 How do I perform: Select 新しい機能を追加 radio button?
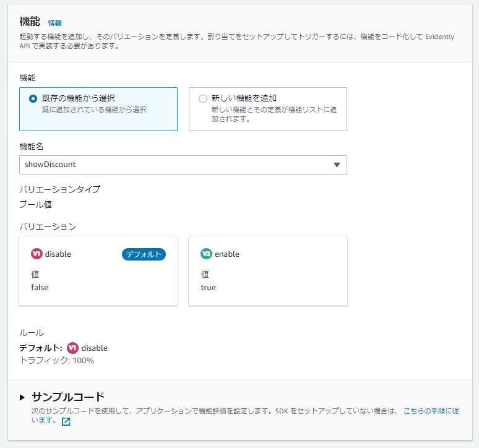tap(202, 98)
